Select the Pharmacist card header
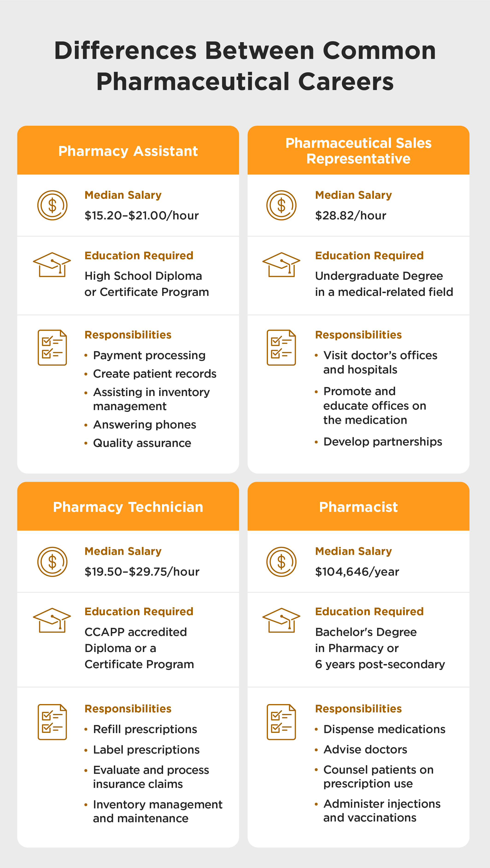 click(x=358, y=507)
